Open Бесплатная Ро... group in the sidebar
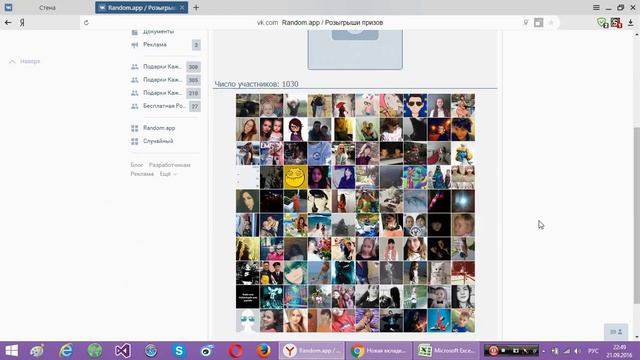This screenshot has height=360, width=640. coord(164,106)
